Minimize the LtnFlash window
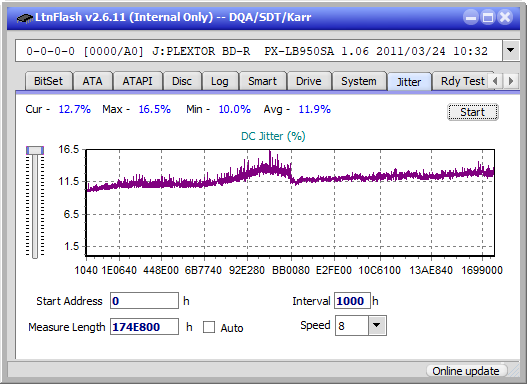This screenshot has width=527, height=384. tap(471, 17)
